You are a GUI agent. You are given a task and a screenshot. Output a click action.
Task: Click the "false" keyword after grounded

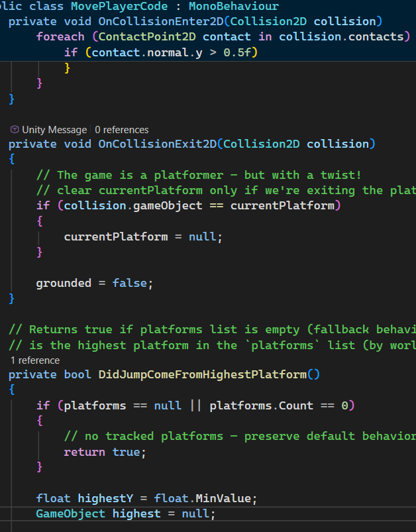point(129,283)
